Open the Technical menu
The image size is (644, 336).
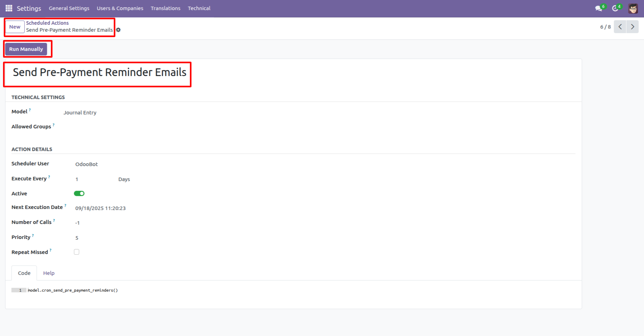tap(199, 8)
